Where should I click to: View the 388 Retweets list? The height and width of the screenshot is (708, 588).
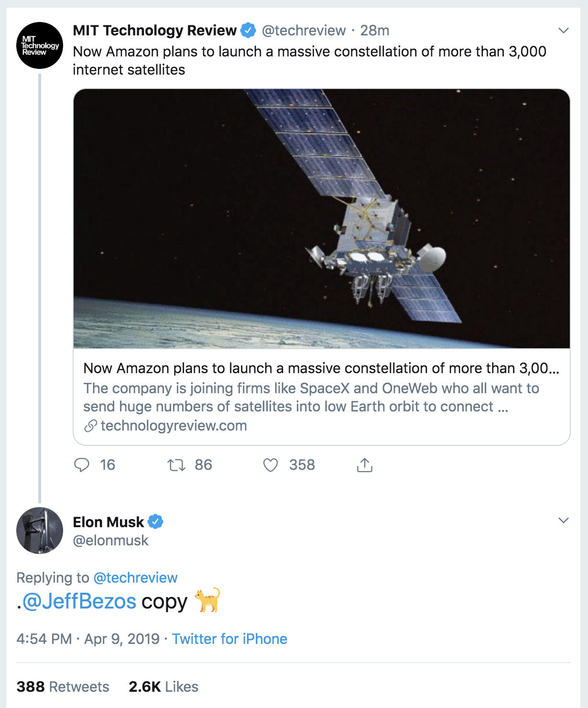(63, 686)
